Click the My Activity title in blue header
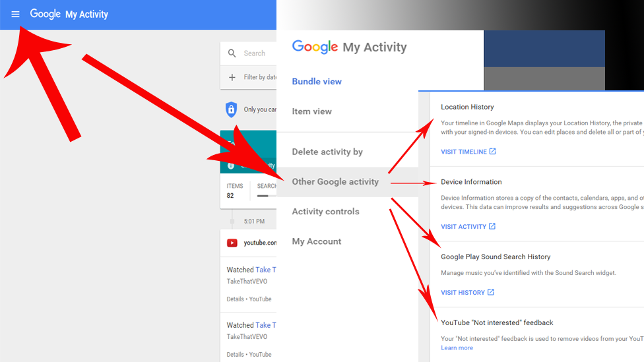This screenshot has width=644, height=362. click(86, 15)
